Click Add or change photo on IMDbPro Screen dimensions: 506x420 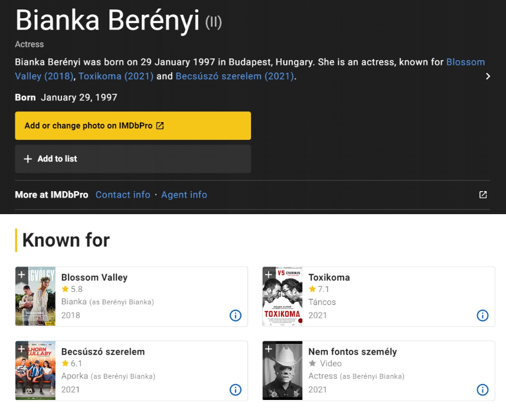point(133,126)
